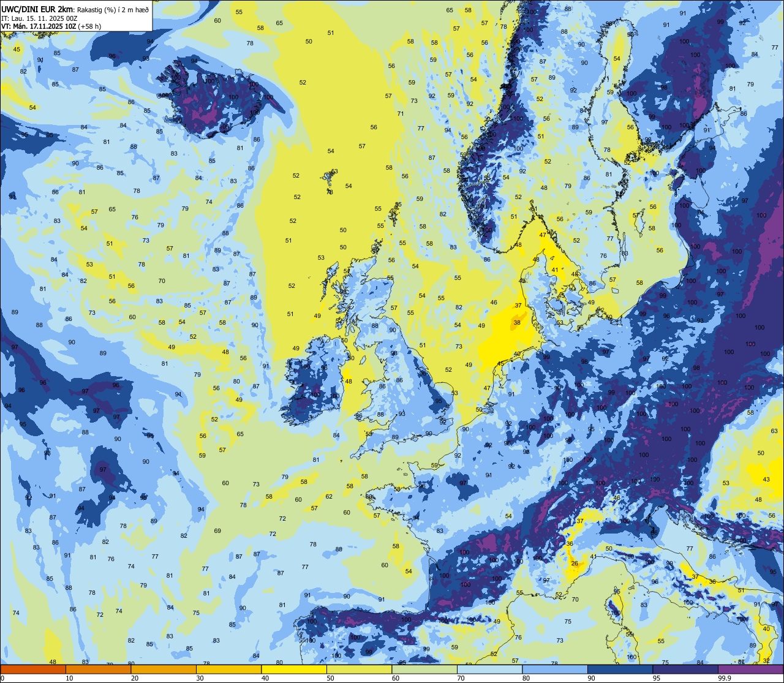Viewport: 784px width, 683px height.
Task: Click the '99.9' legend scale label
Action: coord(725,678)
